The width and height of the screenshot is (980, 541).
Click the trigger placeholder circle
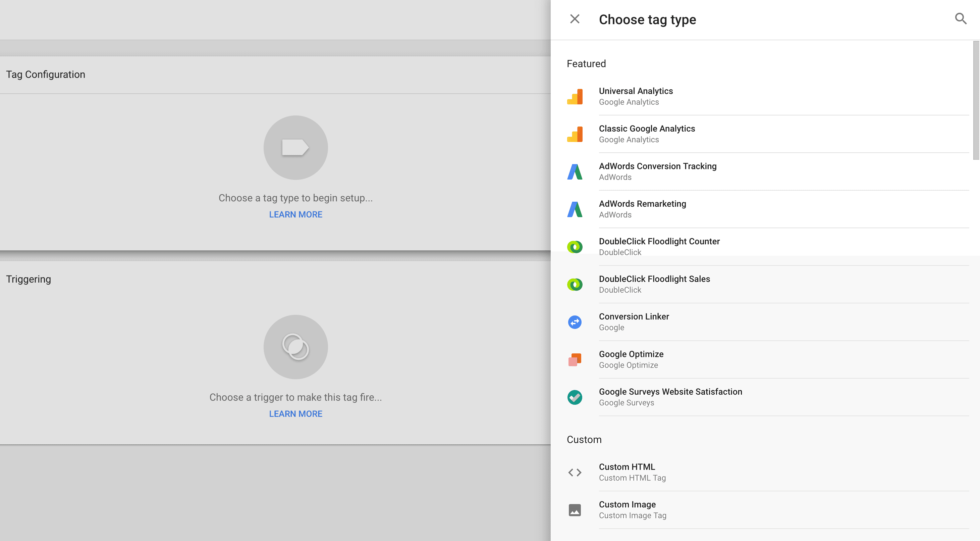[295, 347]
